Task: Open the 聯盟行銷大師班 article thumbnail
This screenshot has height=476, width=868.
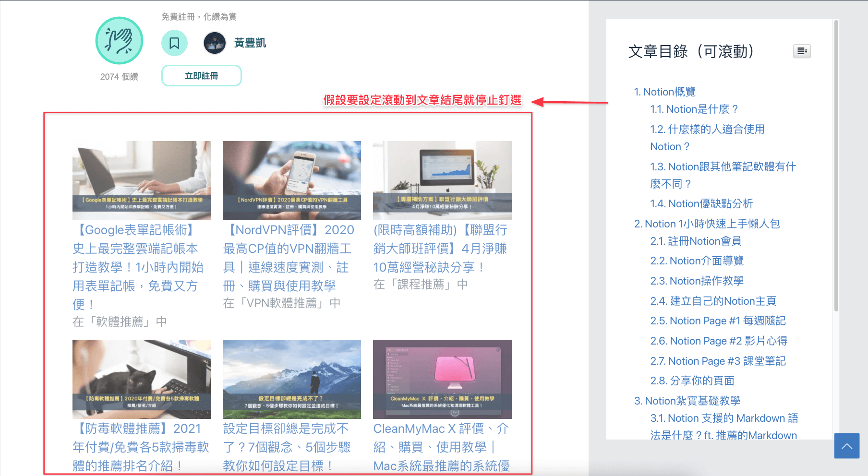Action: (x=442, y=180)
